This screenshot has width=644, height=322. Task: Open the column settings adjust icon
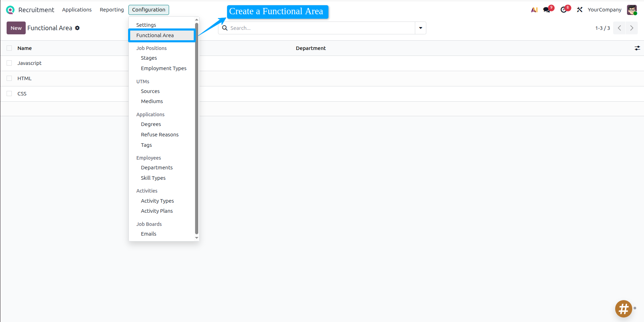(637, 48)
